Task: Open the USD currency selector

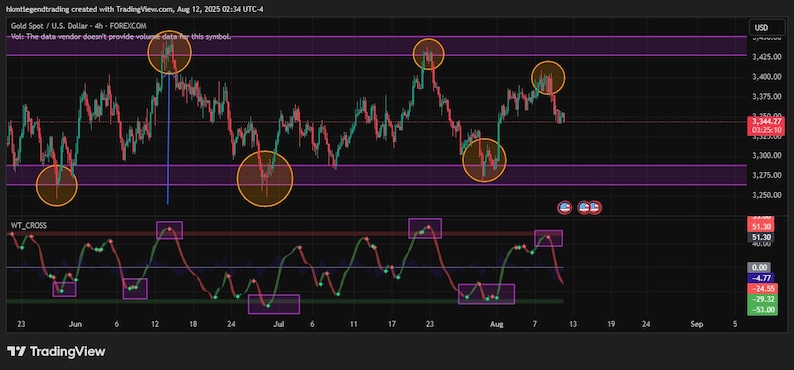Action: (761, 27)
